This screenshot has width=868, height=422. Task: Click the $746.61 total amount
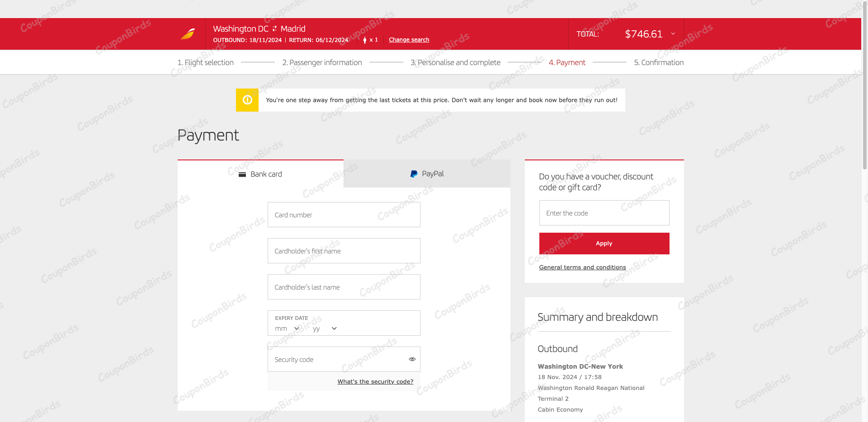tap(644, 34)
